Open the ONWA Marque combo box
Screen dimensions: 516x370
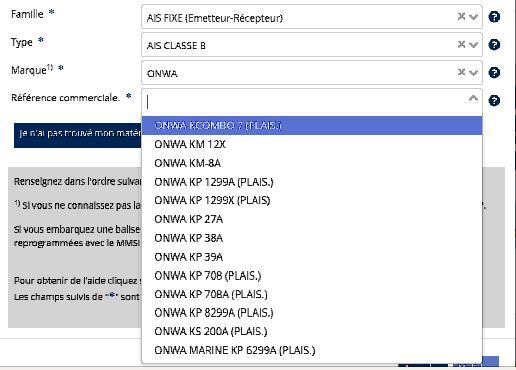312,73
